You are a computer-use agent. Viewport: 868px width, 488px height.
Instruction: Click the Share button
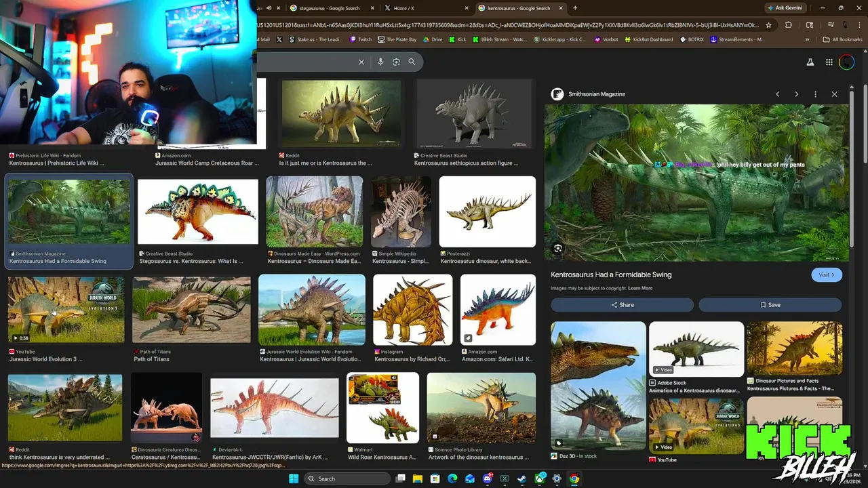coord(622,305)
